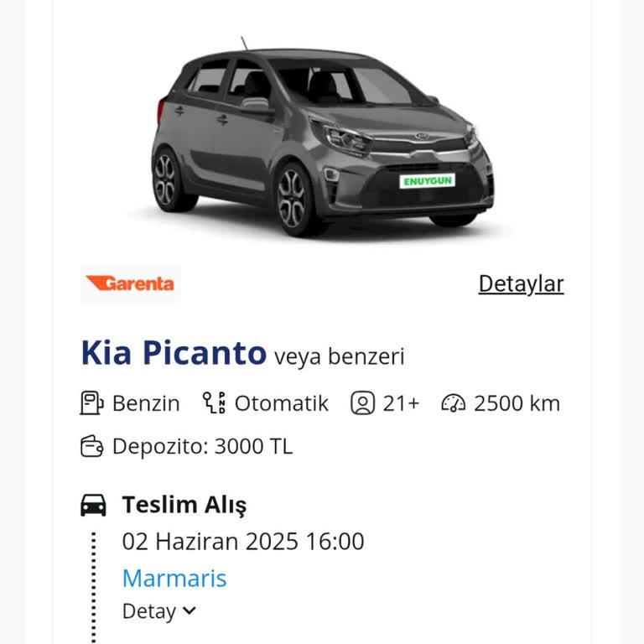Click the 2500 km limit label
The image size is (644, 644).
tap(517, 403)
